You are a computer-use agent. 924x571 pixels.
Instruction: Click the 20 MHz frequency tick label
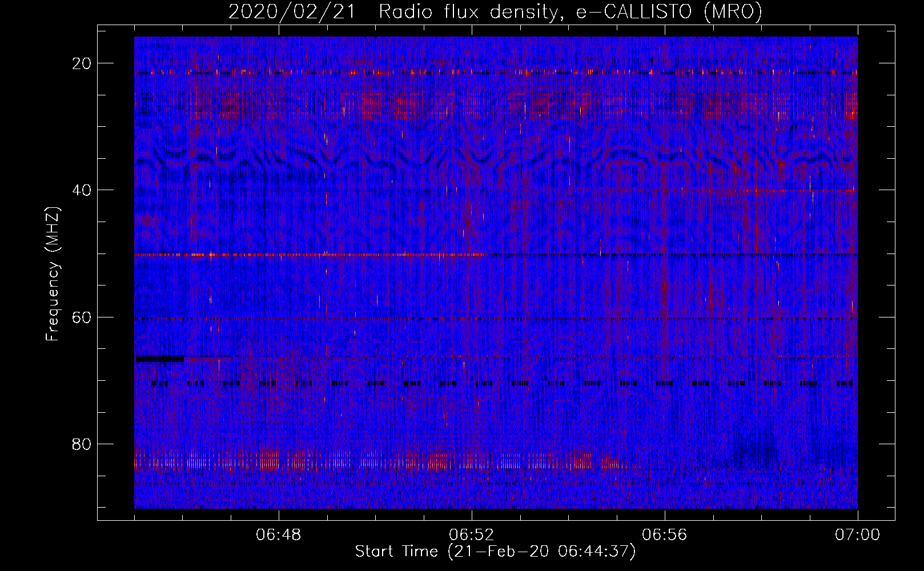click(82, 63)
